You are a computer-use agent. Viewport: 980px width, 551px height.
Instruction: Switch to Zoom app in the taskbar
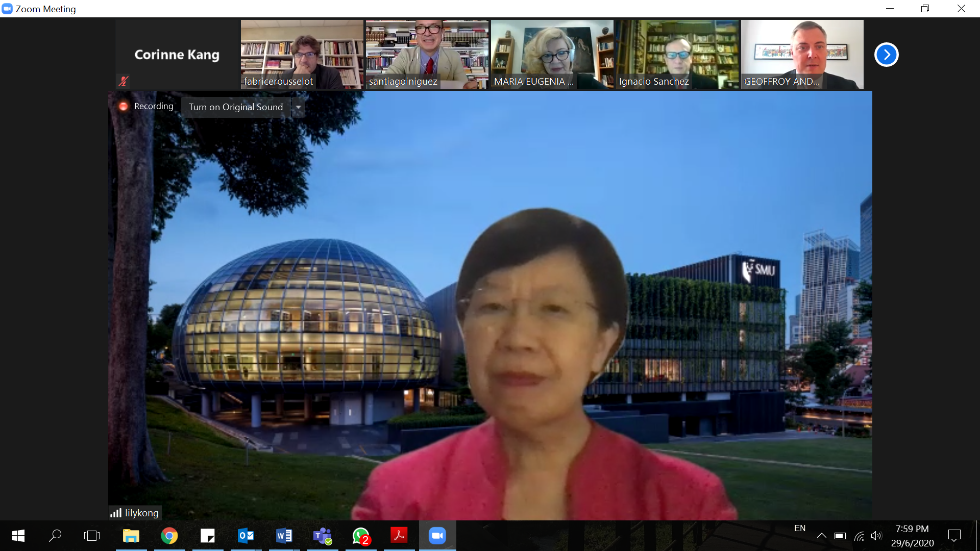click(x=437, y=536)
